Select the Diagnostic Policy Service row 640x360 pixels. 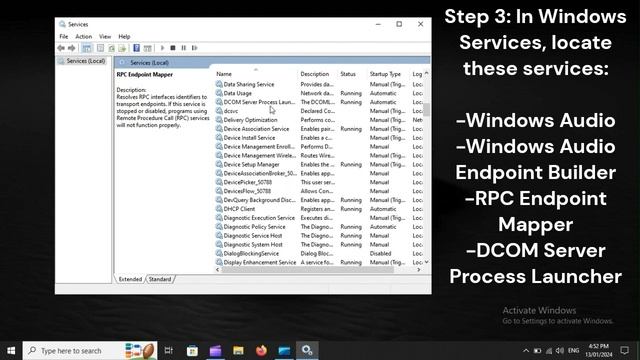pos(319,227)
